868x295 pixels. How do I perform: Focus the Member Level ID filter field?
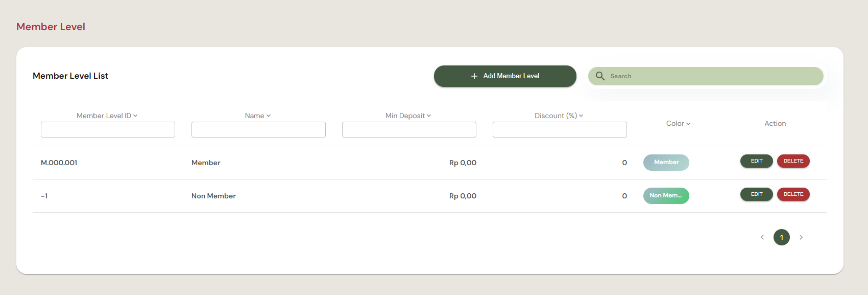coord(108,129)
